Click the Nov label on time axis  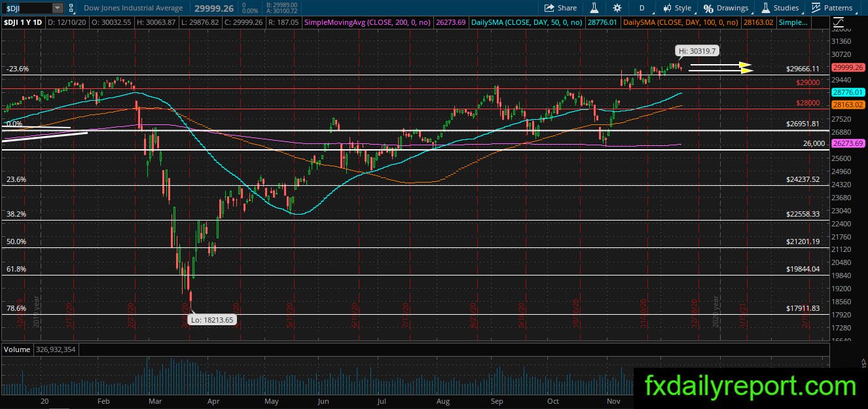613,400
